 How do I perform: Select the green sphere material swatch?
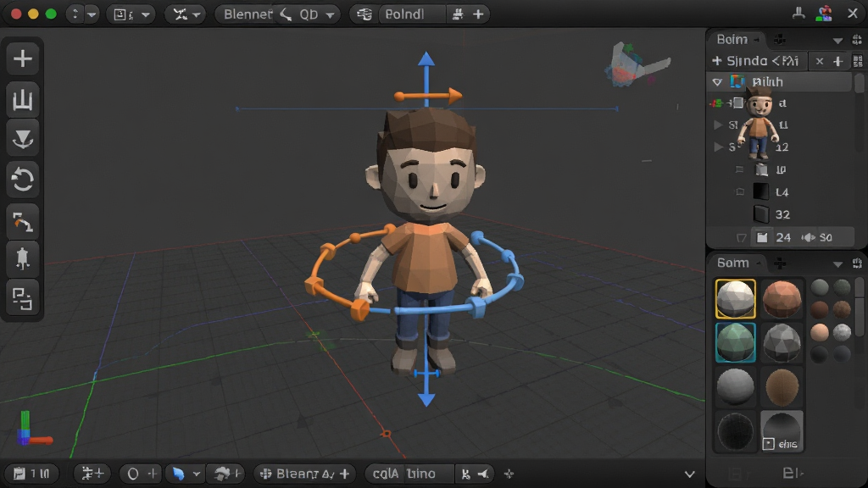pyautogui.click(x=735, y=342)
